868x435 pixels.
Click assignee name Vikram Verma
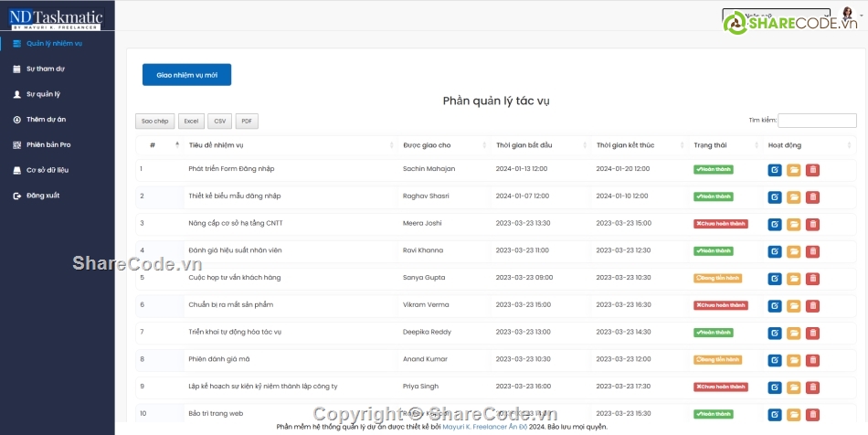pos(426,305)
